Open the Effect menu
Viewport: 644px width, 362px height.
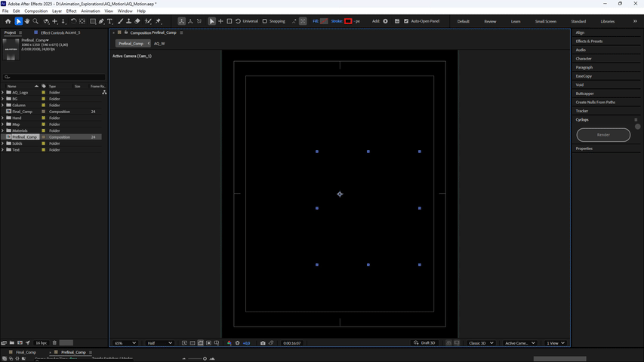click(x=71, y=11)
